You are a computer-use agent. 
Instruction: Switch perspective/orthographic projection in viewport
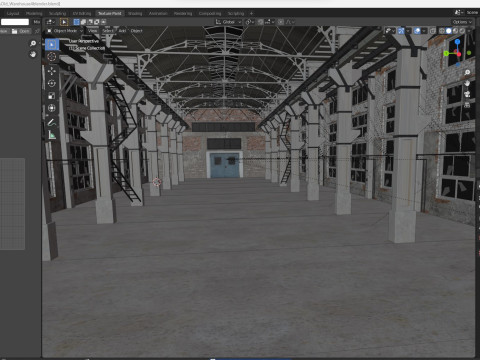coord(467,105)
